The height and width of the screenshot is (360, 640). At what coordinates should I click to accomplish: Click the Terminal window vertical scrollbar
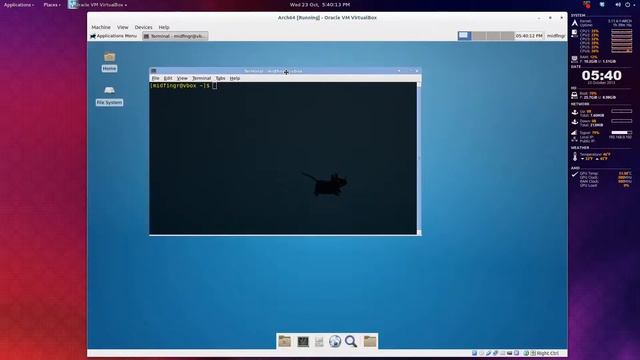[419, 158]
